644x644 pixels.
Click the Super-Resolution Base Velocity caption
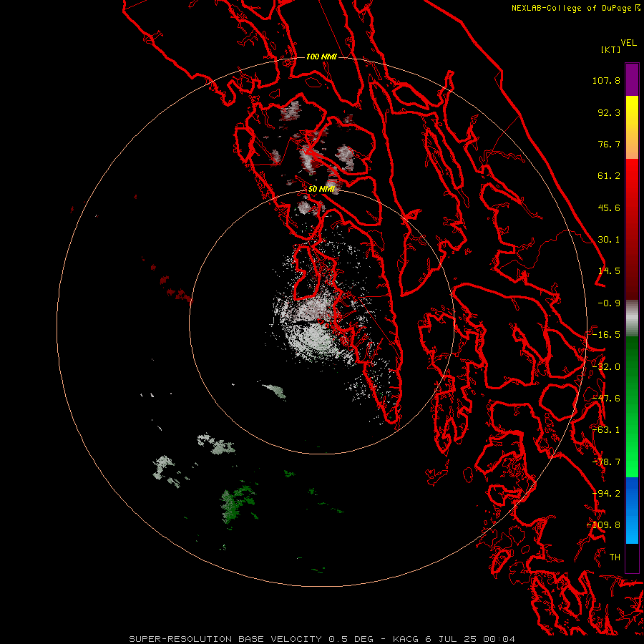pos(321,639)
